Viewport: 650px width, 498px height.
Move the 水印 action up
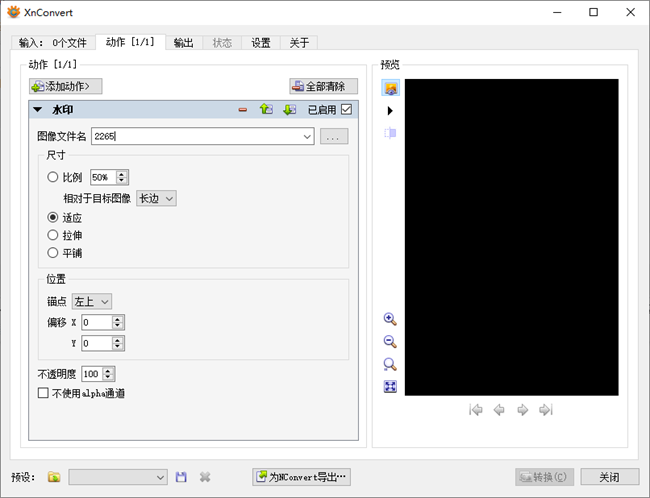coord(266,110)
